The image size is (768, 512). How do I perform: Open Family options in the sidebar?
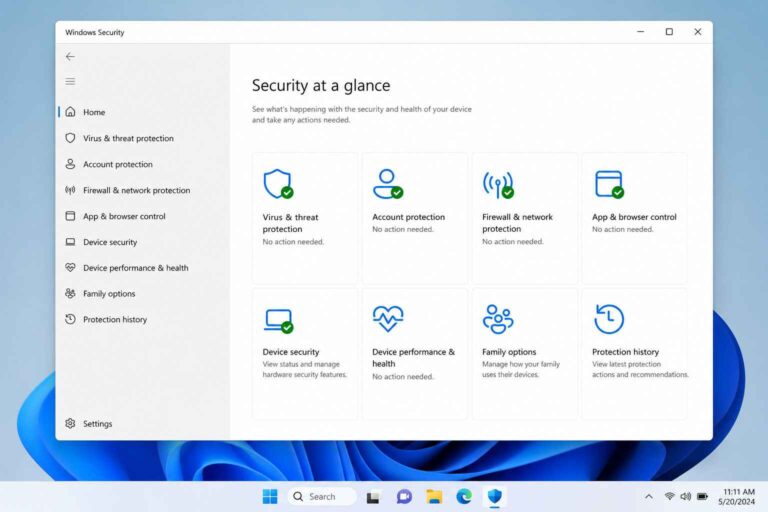109,293
